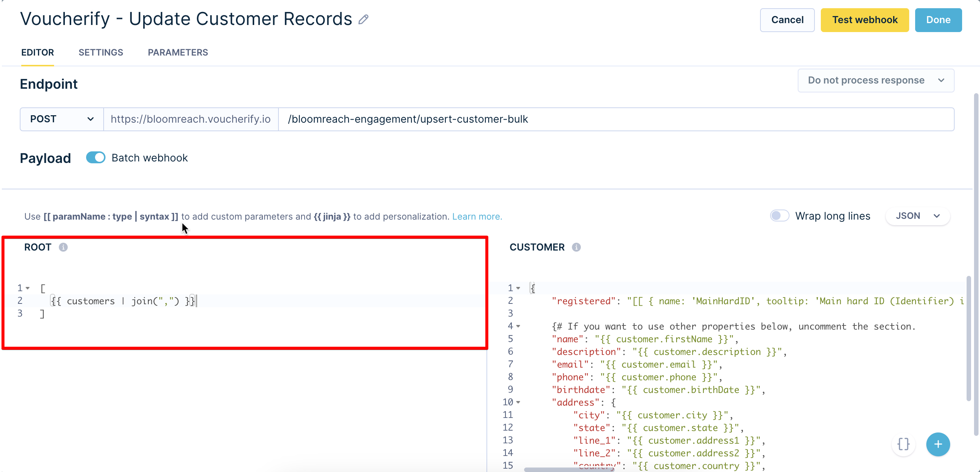980x472 pixels.
Task: Click the base URL field bloomreach.voucherify.io
Action: click(x=190, y=119)
